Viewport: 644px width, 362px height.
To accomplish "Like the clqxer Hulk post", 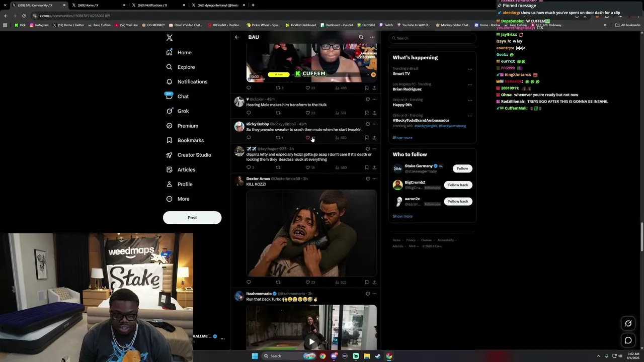I will (308, 113).
